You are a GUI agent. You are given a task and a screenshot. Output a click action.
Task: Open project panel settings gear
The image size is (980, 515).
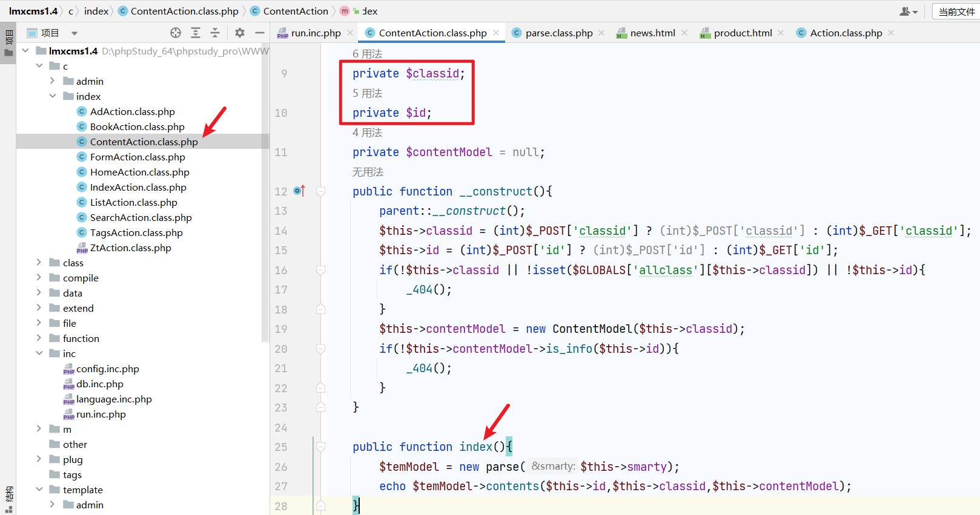point(240,33)
